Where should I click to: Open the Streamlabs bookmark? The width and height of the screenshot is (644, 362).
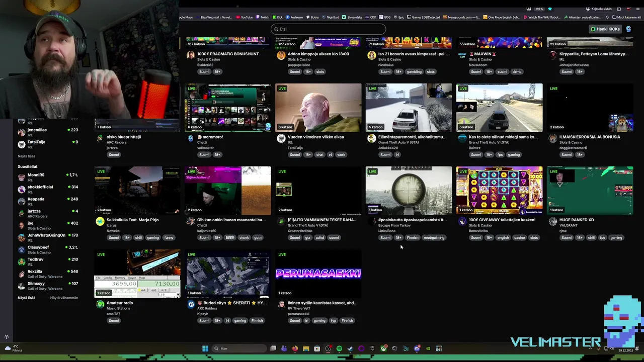click(x=352, y=17)
